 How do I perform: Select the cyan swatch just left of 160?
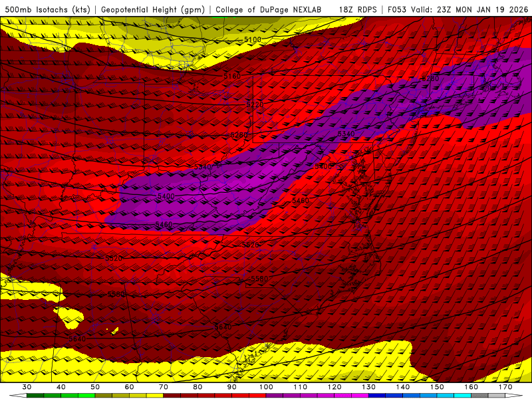point(462,395)
